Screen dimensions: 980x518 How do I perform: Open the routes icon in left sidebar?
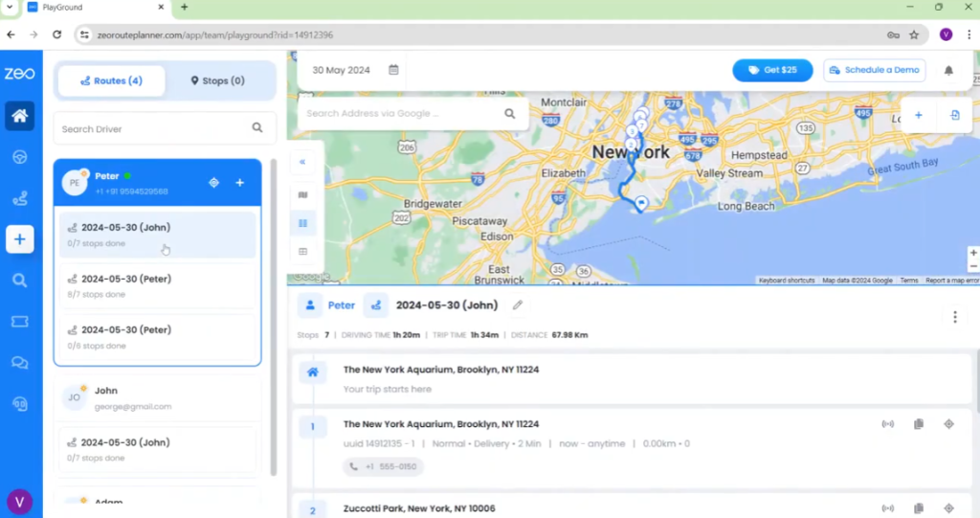[19, 198]
